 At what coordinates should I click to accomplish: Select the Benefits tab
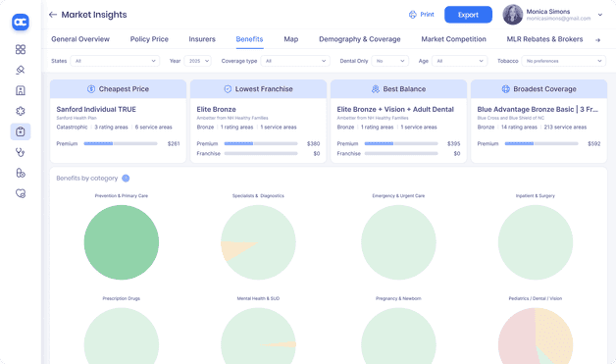point(249,39)
